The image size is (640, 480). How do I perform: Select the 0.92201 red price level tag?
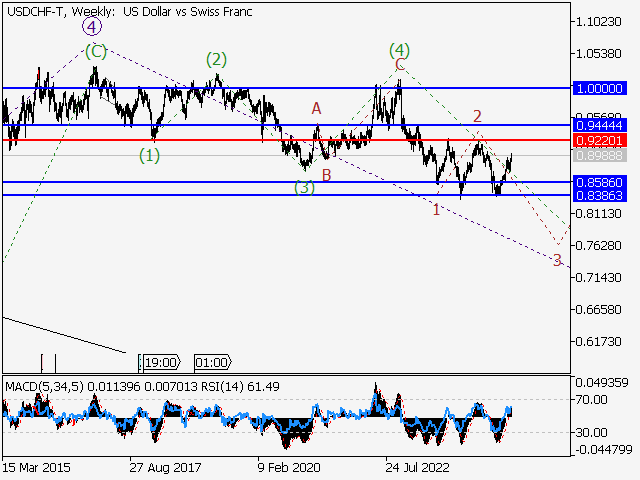tap(600, 140)
